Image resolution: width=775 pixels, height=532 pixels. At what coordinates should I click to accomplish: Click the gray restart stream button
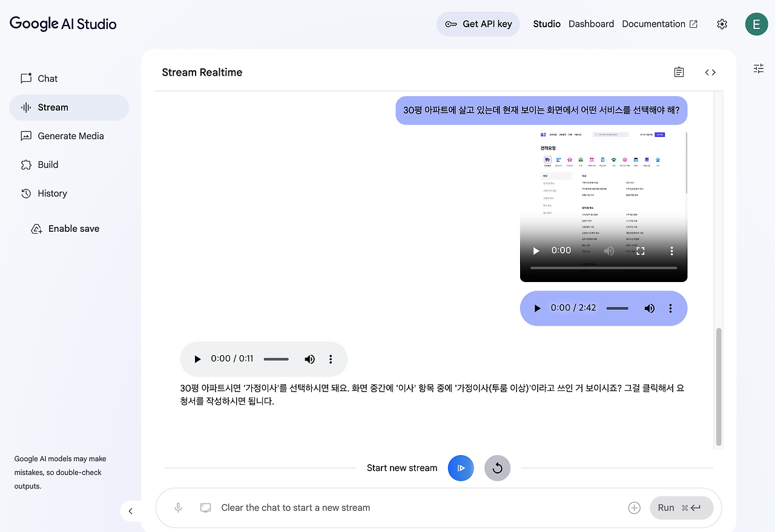coord(498,468)
